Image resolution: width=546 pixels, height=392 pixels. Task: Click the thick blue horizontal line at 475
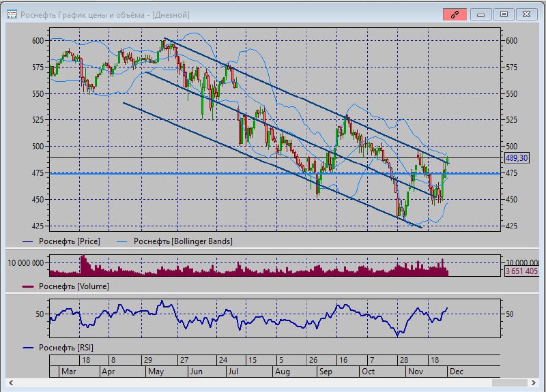coord(275,173)
